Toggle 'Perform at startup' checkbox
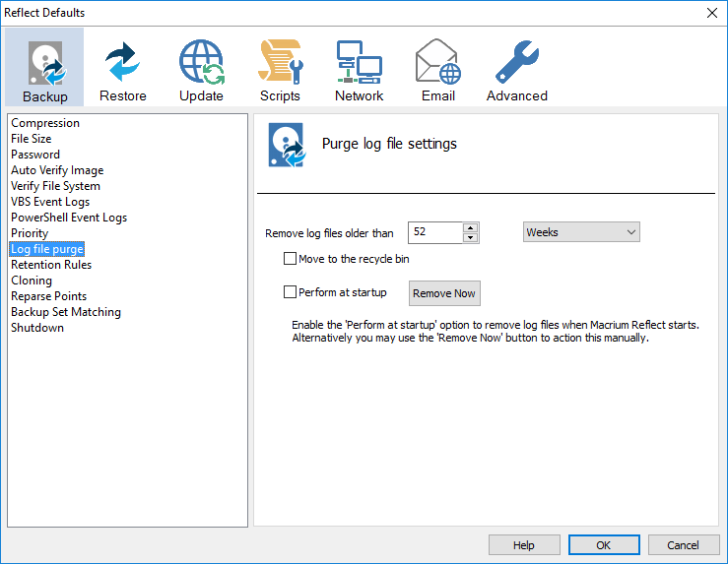The width and height of the screenshot is (728, 564). click(290, 292)
